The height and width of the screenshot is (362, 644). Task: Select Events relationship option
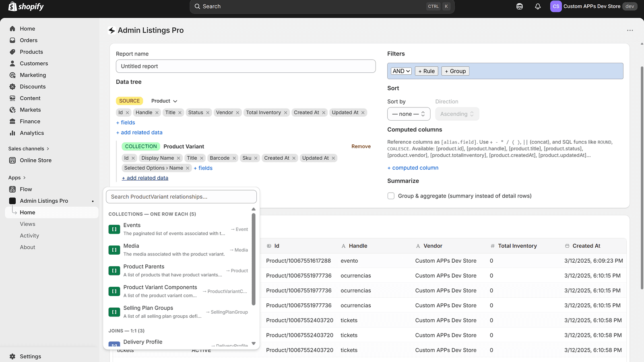178,229
